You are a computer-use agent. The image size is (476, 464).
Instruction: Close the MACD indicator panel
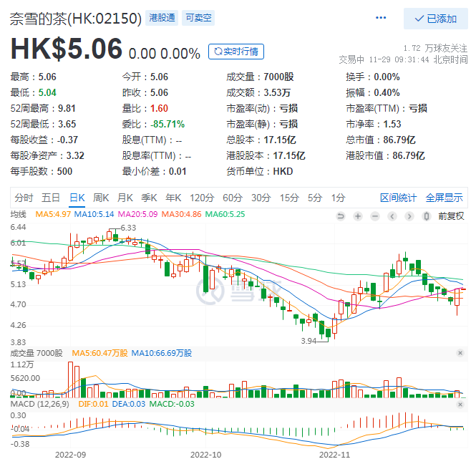460,404
